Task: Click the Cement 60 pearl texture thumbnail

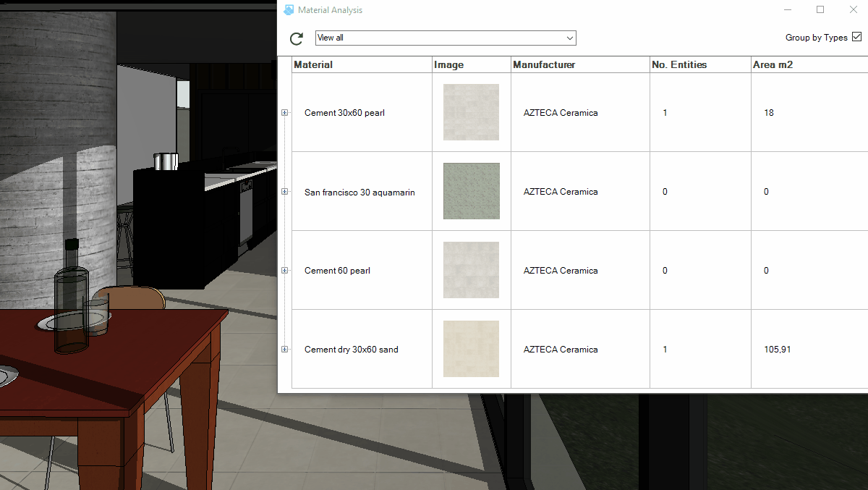Action: (471, 270)
